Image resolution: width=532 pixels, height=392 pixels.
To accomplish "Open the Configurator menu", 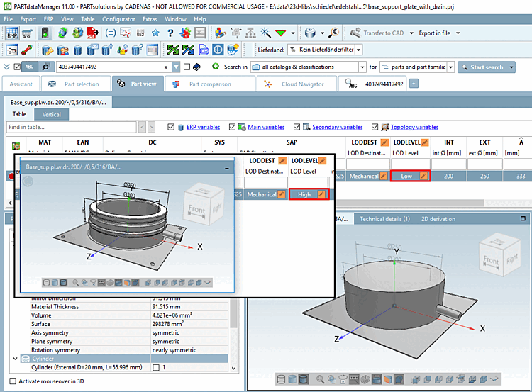I will click(118, 19).
